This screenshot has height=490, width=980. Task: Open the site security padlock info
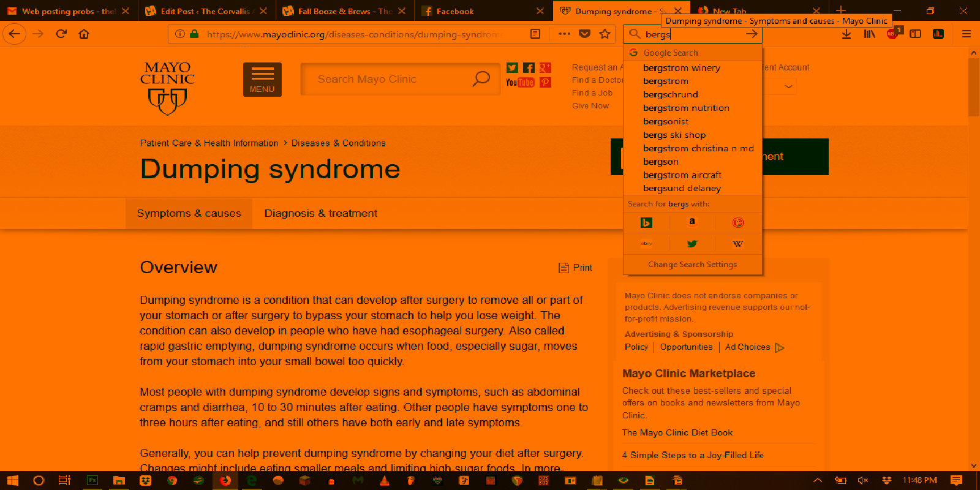tap(194, 34)
